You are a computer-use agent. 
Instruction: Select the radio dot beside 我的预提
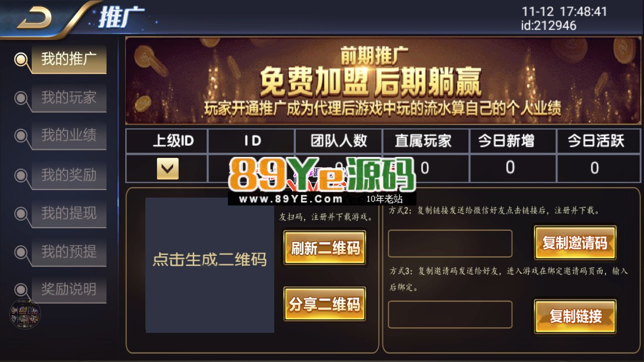click(21, 252)
